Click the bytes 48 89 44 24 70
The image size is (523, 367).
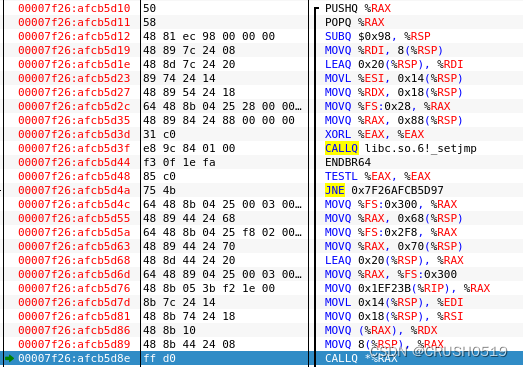189,246
